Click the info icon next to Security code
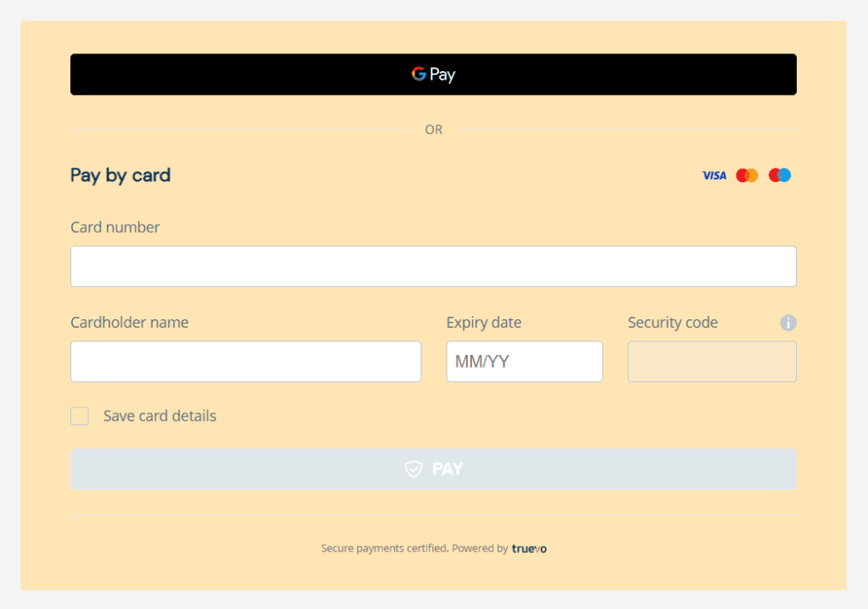 (x=788, y=323)
